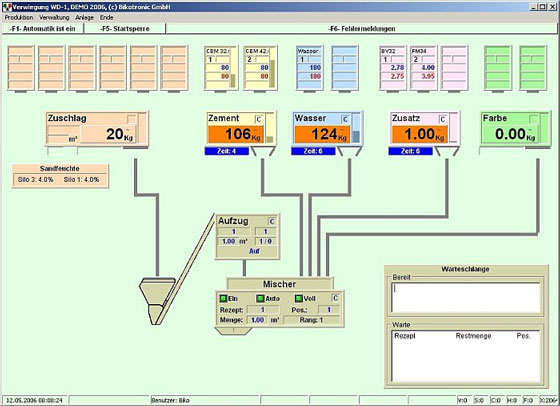The width and height of the screenshot is (560, 406).
Task: Click the Zusatz hopper outlet funnel
Action: tap(447, 152)
